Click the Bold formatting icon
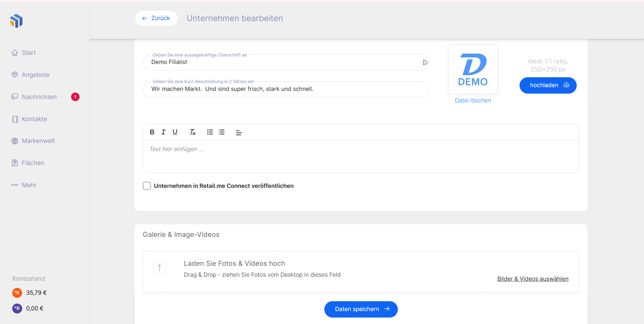 click(x=152, y=132)
